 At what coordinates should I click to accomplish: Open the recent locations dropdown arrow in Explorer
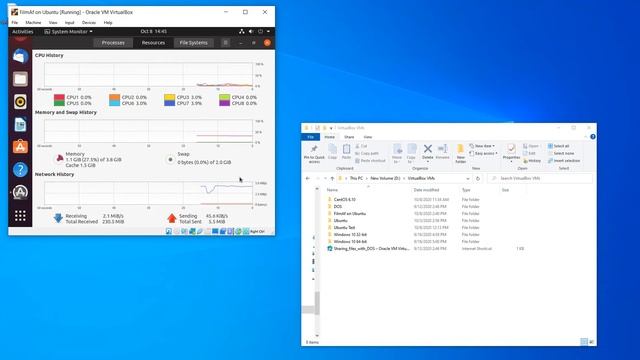(x=325, y=178)
